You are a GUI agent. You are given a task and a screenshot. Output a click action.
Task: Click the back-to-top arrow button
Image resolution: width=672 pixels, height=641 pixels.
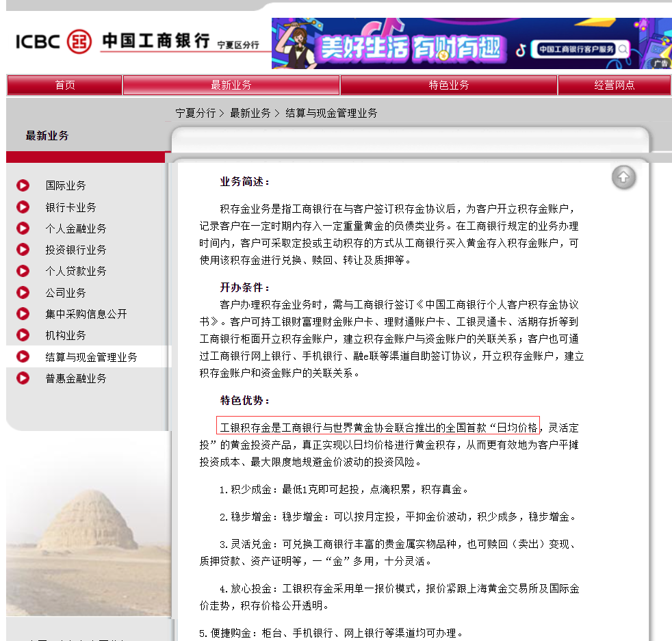coord(623,176)
